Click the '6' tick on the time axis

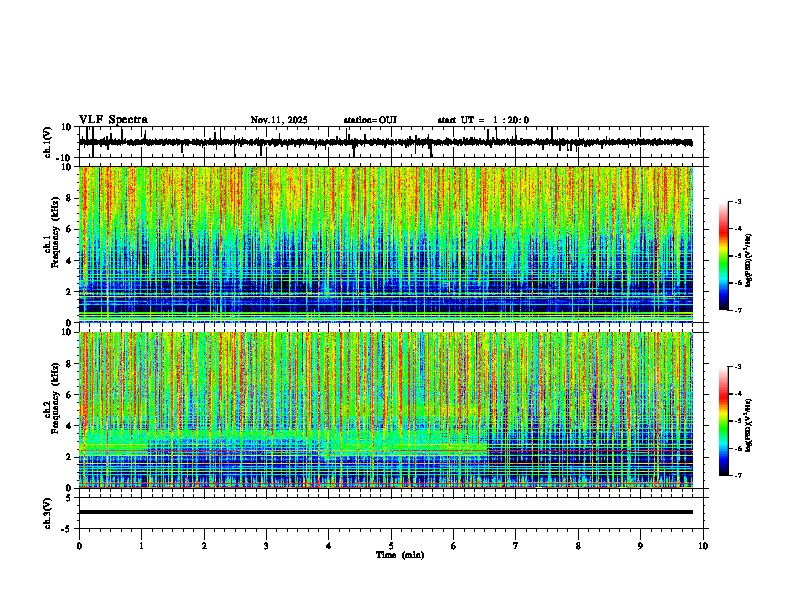tap(454, 546)
